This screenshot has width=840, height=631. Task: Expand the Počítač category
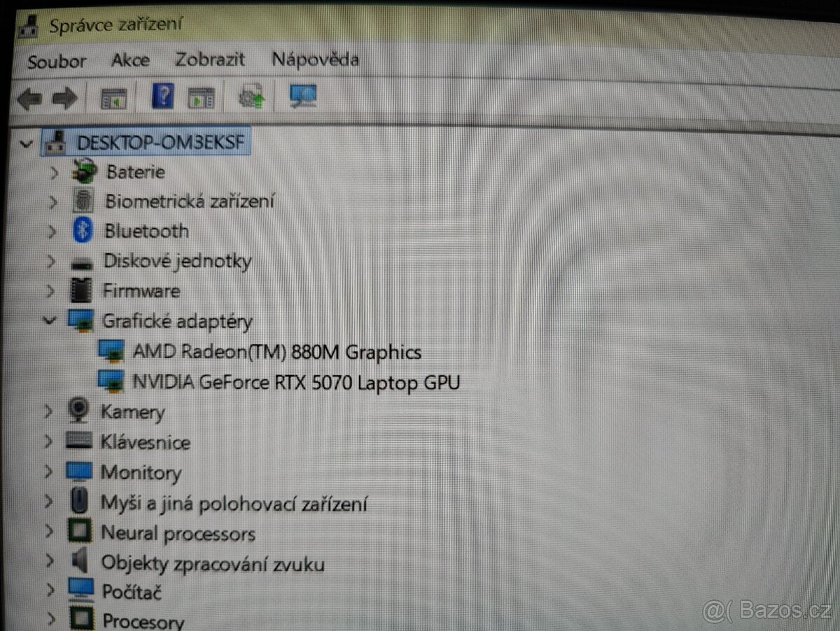click(x=50, y=590)
